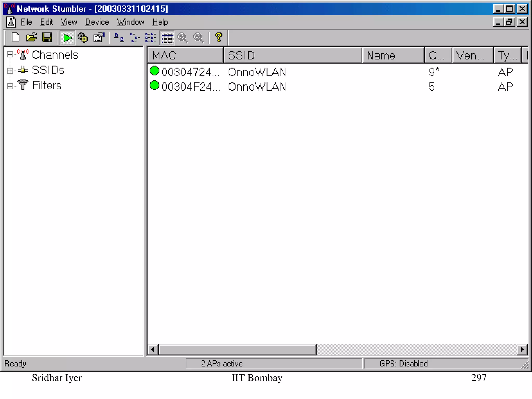The height and width of the screenshot is (399, 532).
Task: Expand the Filters tree node
Action: pyautogui.click(x=10, y=86)
